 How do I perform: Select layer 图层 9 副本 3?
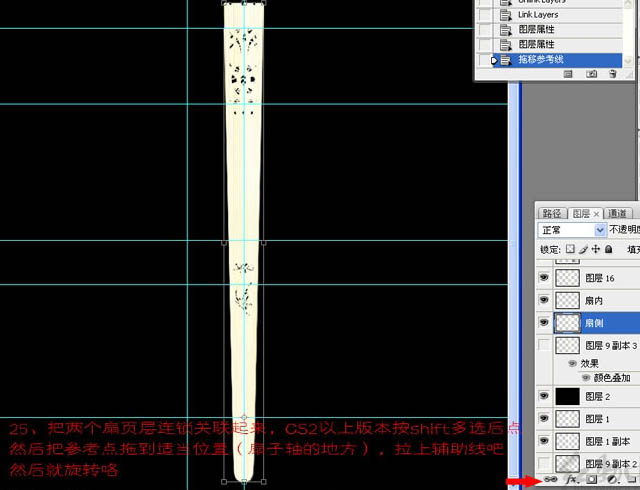pos(599,345)
